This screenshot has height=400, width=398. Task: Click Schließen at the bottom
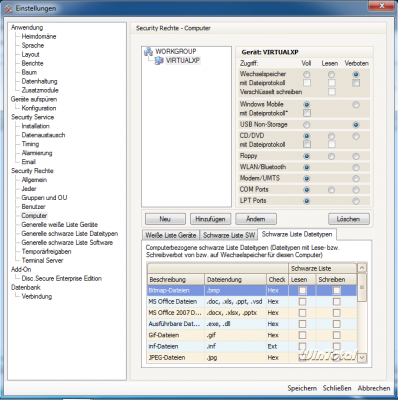(x=337, y=388)
